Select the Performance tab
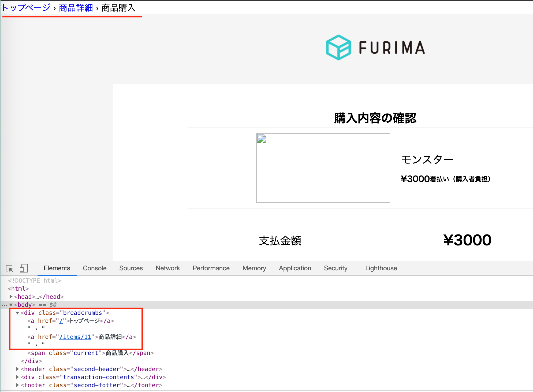Screen dimensions: 533x392 211,268
